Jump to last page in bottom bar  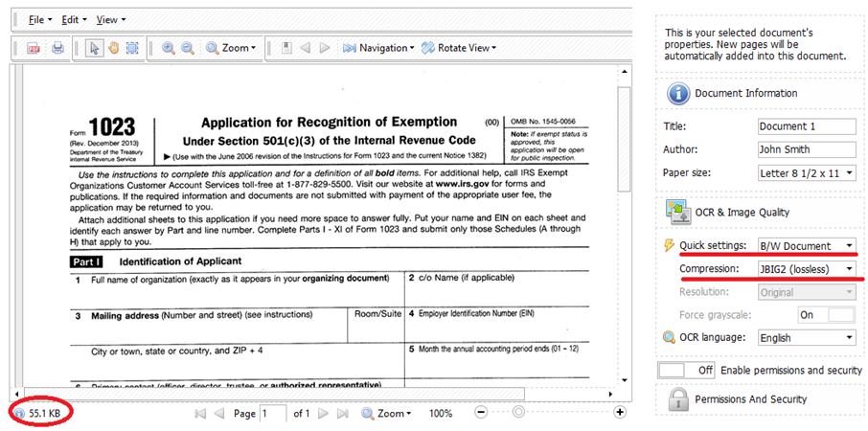[x=343, y=413]
